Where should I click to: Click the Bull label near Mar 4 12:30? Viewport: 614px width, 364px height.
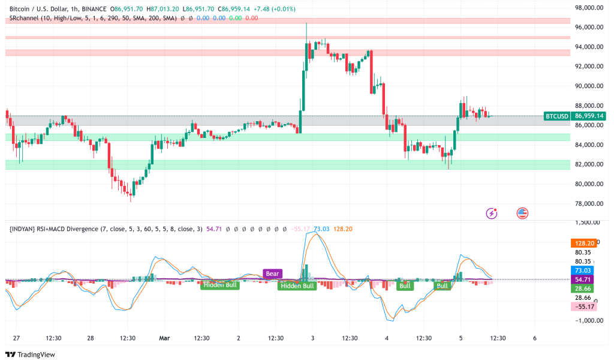tap(405, 285)
